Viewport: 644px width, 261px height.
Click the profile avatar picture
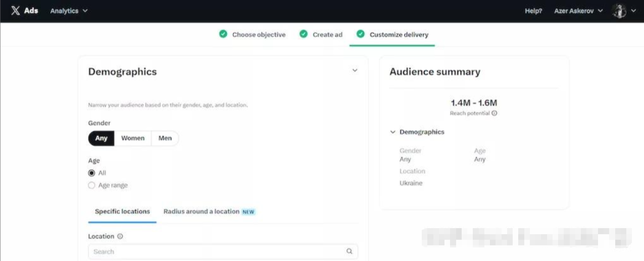tap(619, 11)
